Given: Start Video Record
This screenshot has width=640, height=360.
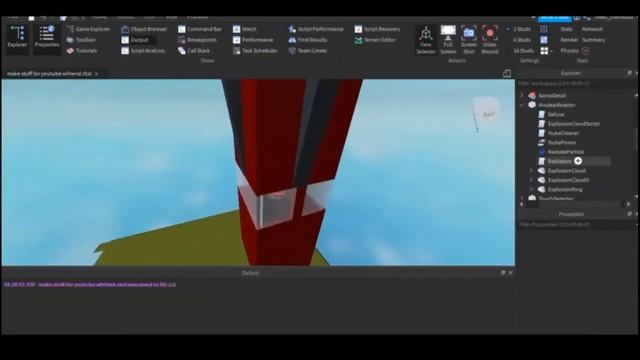Looking at the screenshot, I should tap(490, 40).
